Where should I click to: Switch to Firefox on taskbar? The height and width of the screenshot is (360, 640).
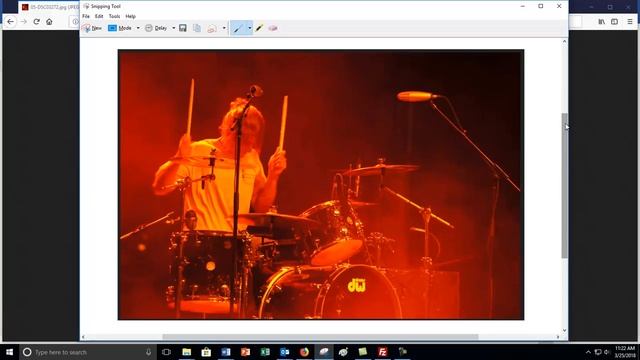click(304, 352)
